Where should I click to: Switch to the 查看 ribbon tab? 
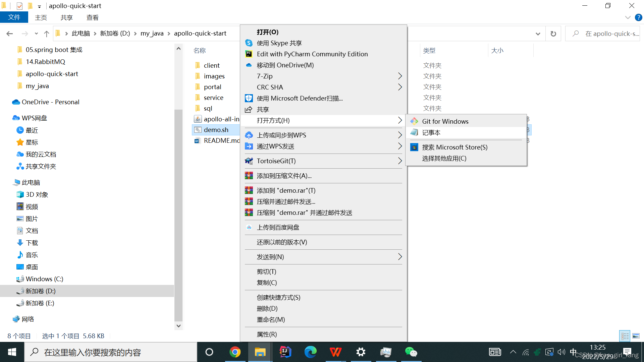click(92, 17)
